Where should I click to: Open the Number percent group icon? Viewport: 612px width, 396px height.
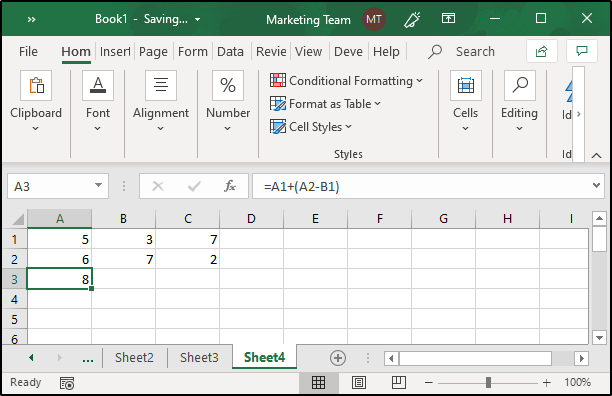click(228, 85)
